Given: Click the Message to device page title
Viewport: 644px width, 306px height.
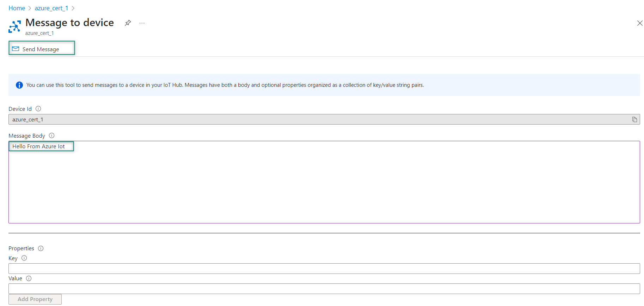Looking at the screenshot, I should point(69,23).
